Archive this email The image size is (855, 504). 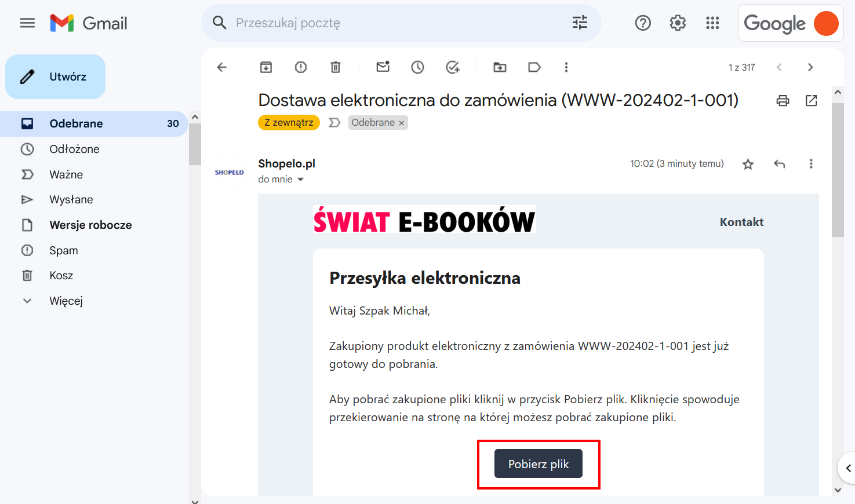[266, 67]
